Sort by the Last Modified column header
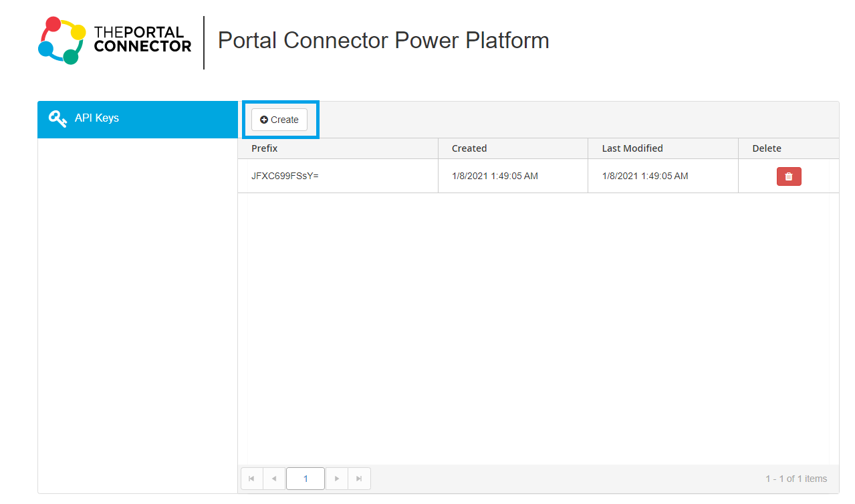855x504 pixels. point(663,148)
